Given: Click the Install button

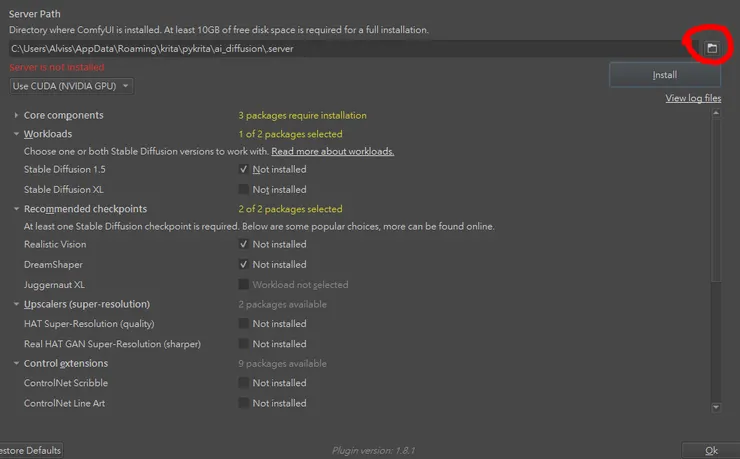Looking at the screenshot, I should 664,75.
